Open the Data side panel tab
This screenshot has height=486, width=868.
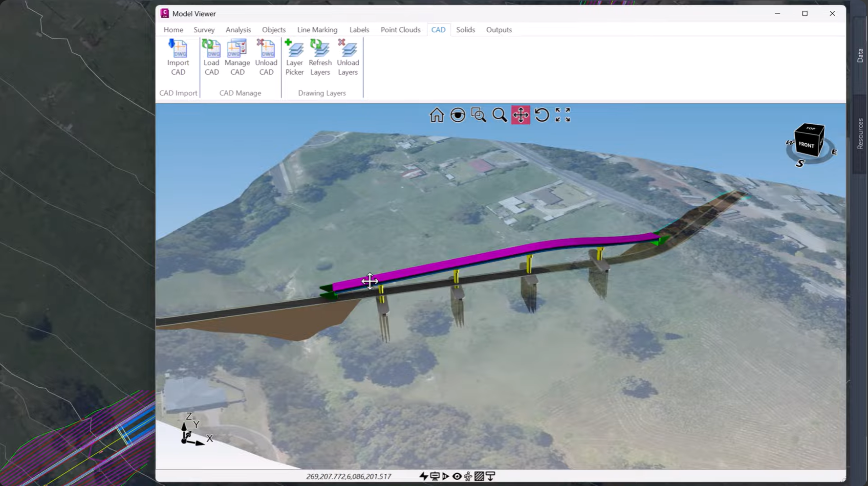[x=860, y=55]
